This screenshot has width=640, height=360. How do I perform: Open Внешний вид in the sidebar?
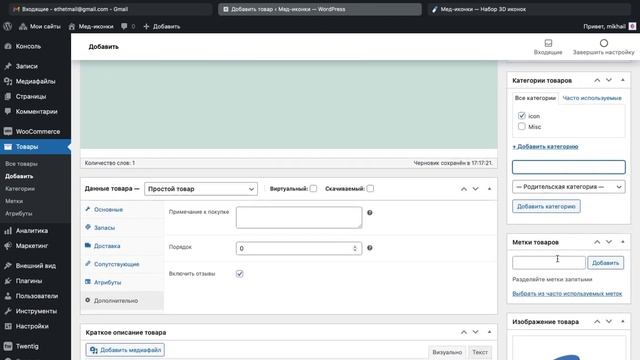[x=36, y=266]
